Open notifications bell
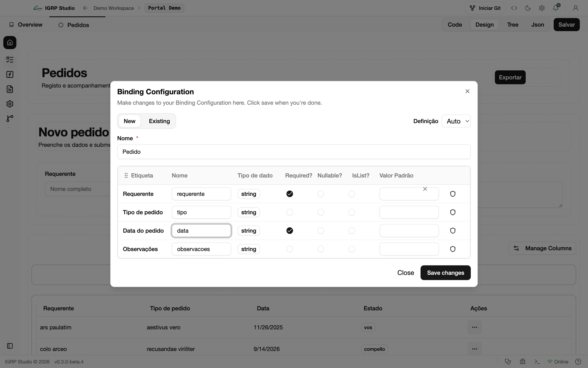588x368 pixels. point(556,8)
